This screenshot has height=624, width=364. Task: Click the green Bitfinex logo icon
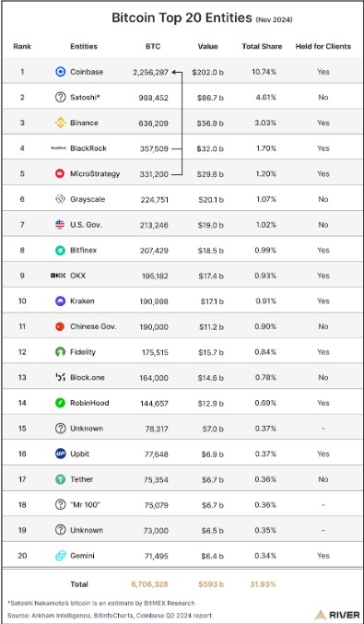[60, 251]
